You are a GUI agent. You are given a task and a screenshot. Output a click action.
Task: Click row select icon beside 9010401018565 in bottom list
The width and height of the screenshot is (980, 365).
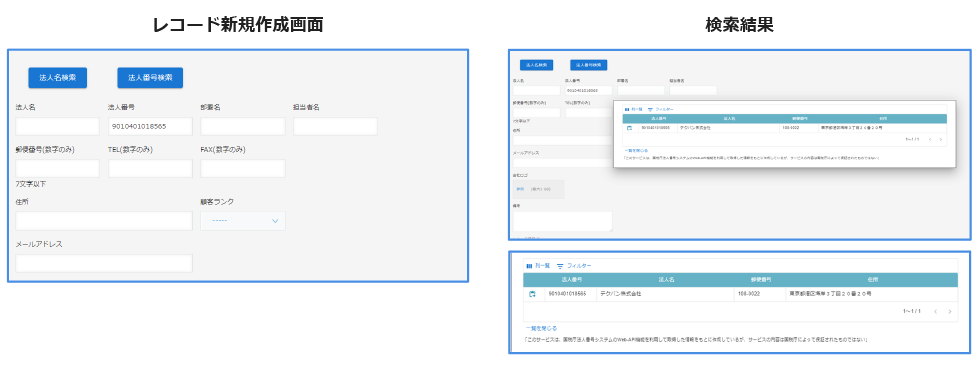click(x=532, y=293)
